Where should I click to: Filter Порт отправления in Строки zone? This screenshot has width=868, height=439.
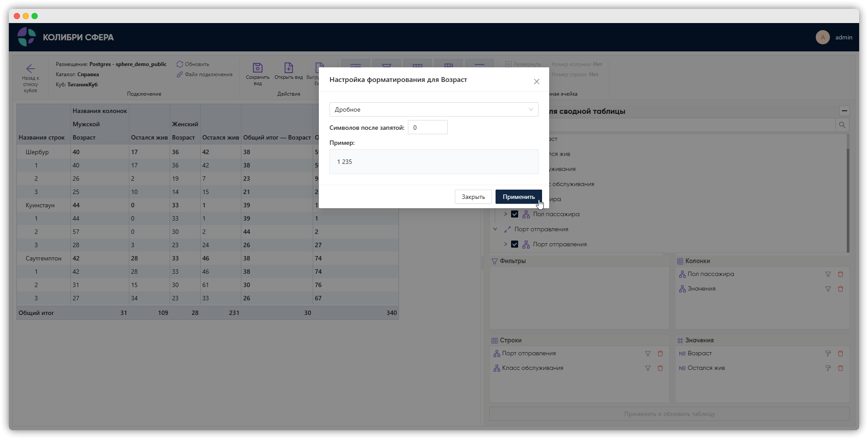(x=648, y=354)
